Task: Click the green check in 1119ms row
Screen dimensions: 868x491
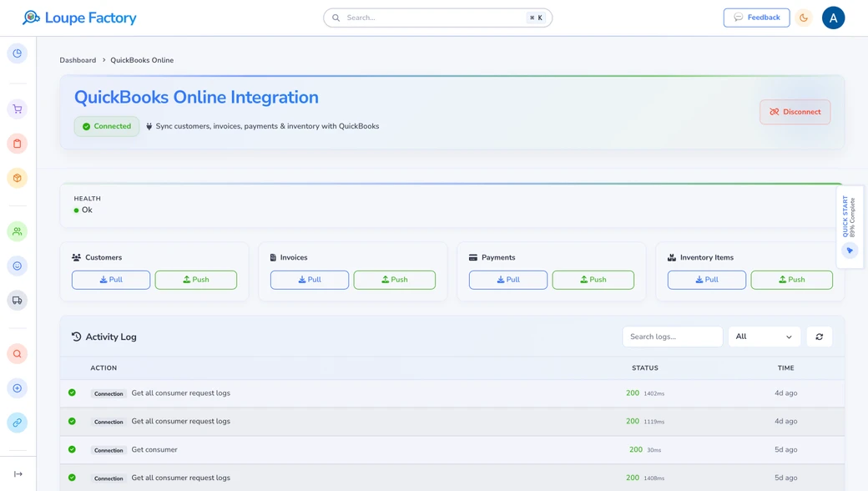Action: coord(72,421)
